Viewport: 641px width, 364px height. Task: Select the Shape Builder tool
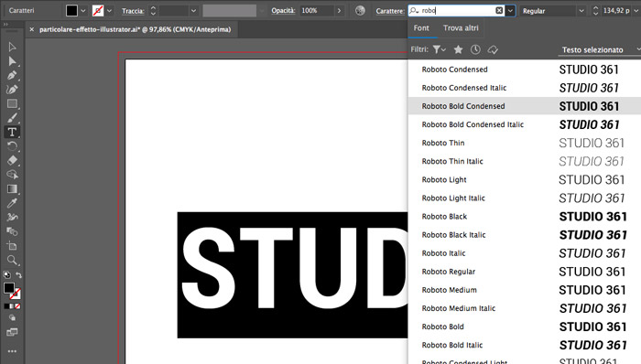click(12, 175)
